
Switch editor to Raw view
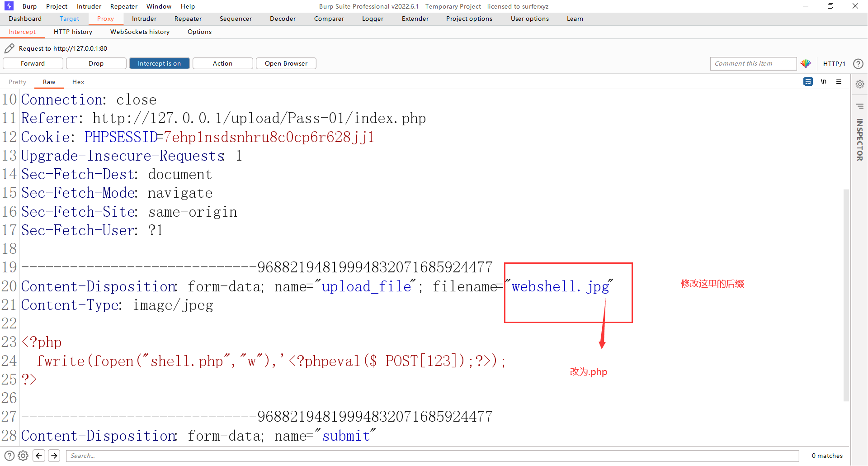[x=49, y=82]
